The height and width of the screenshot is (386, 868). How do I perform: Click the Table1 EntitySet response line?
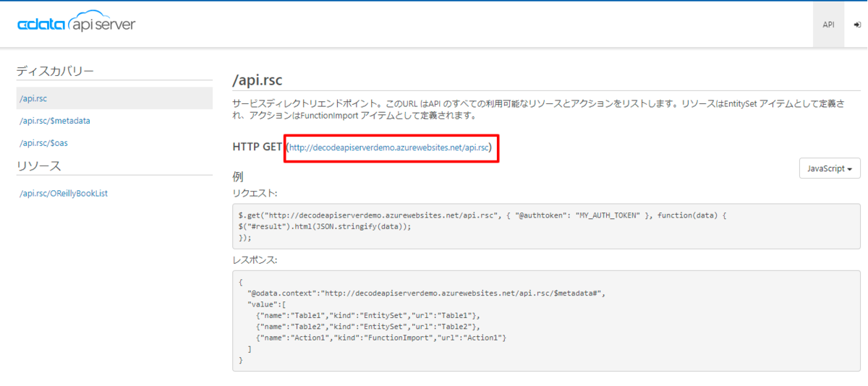pyautogui.click(x=368, y=316)
